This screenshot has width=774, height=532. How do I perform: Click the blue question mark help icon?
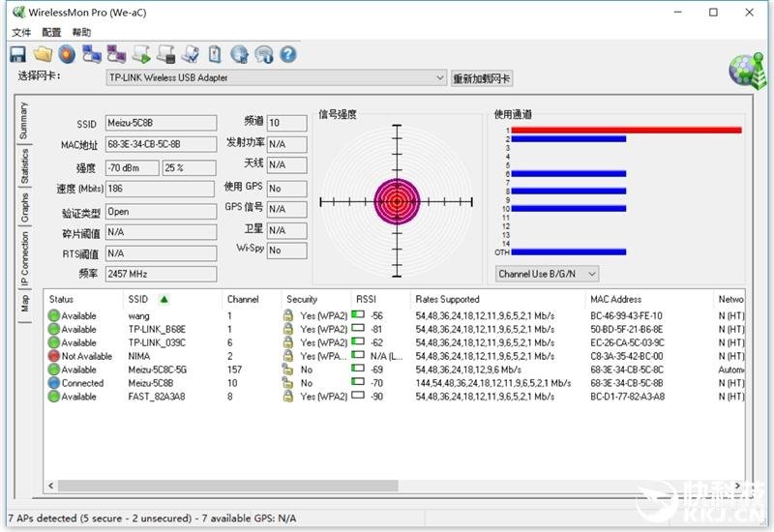click(x=288, y=54)
